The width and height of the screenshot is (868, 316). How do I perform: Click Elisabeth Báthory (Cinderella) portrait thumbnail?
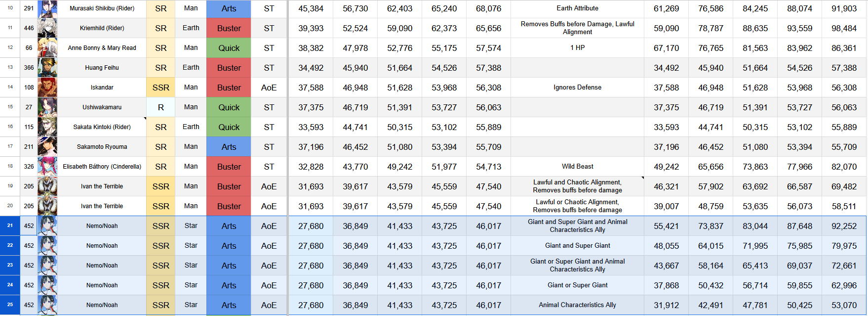[x=47, y=167]
